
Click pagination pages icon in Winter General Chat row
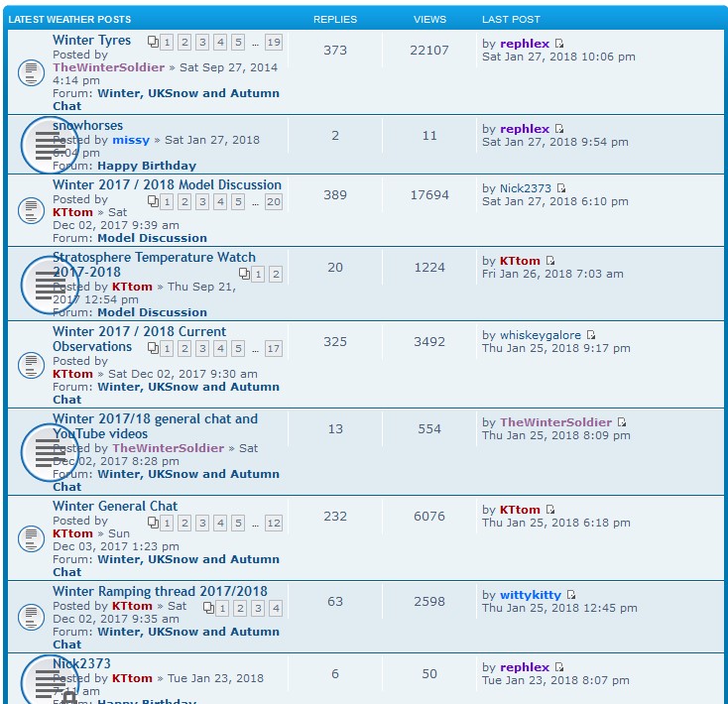(153, 523)
